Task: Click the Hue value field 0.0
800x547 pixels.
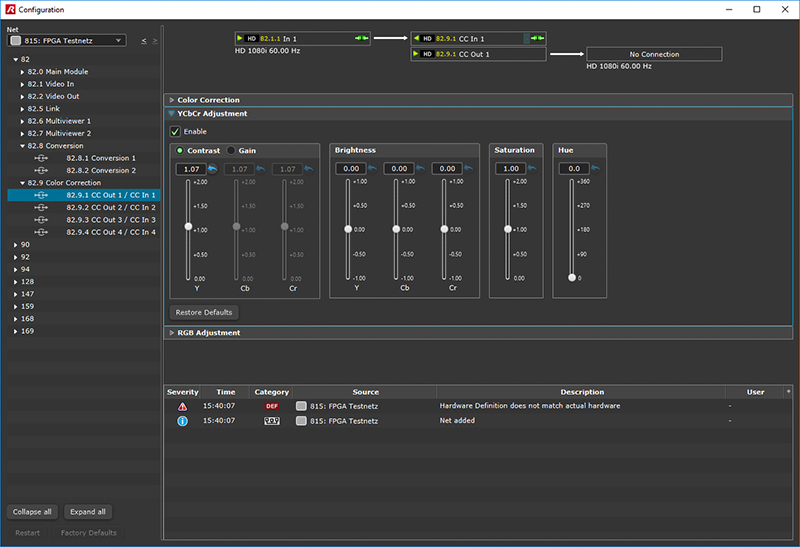Action: [x=574, y=168]
